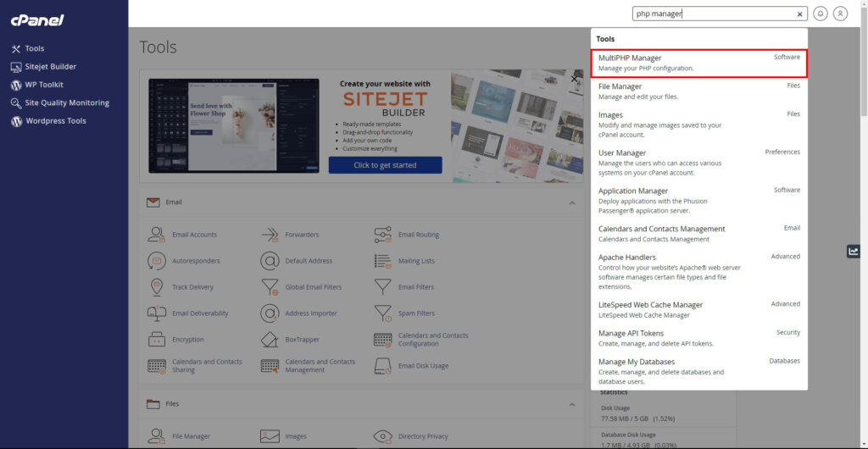Select User Manager search result
The height and width of the screenshot is (449, 868).
point(699,163)
